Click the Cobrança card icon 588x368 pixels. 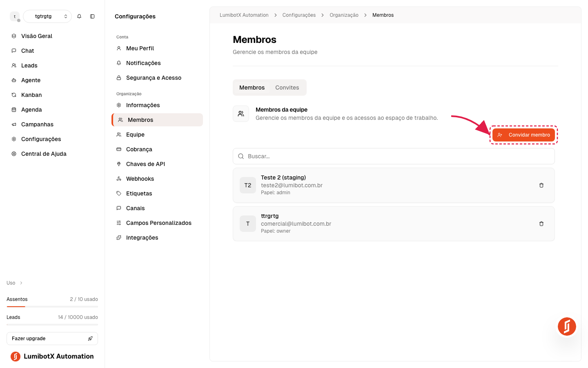pos(119,149)
